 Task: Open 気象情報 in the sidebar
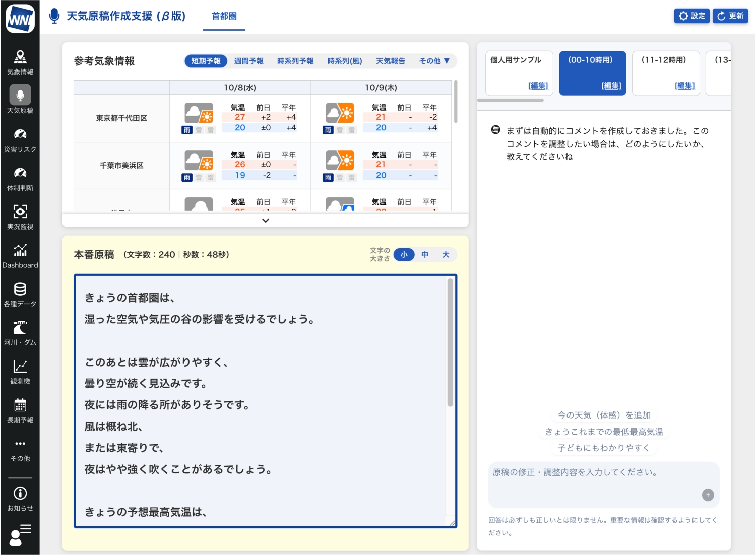tap(20, 62)
